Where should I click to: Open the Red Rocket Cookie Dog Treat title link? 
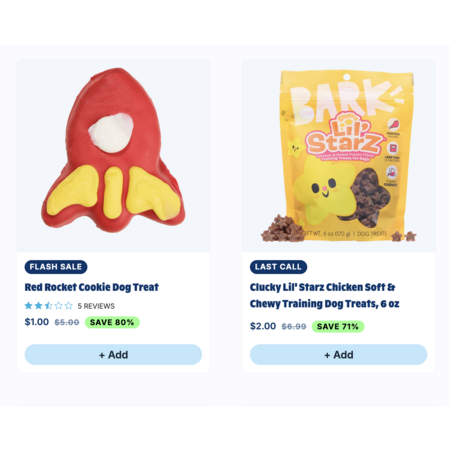click(x=92, y=287)
